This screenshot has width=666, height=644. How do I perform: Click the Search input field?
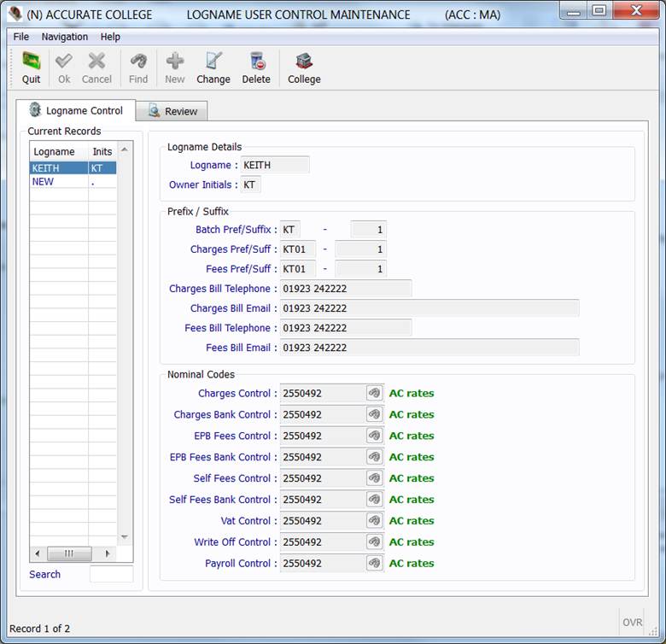[111, 574]
